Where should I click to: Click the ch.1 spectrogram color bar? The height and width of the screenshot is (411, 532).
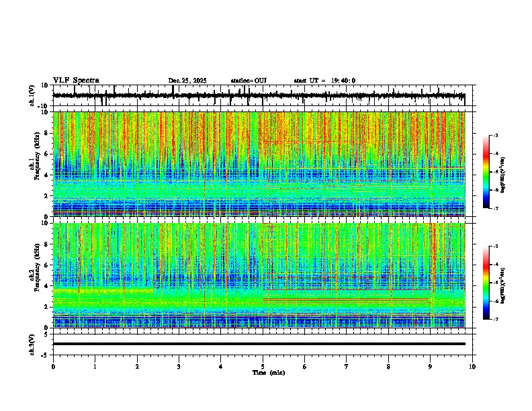pos(486,172)
